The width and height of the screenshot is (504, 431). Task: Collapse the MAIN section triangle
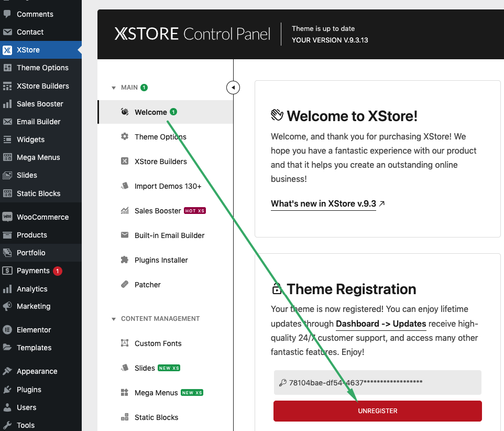(114, 88)
